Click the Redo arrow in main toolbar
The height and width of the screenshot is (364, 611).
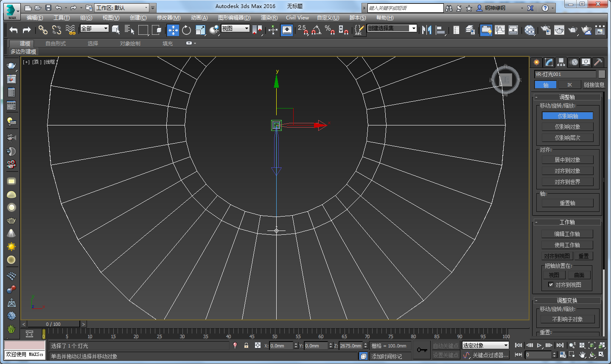(27, 30)
